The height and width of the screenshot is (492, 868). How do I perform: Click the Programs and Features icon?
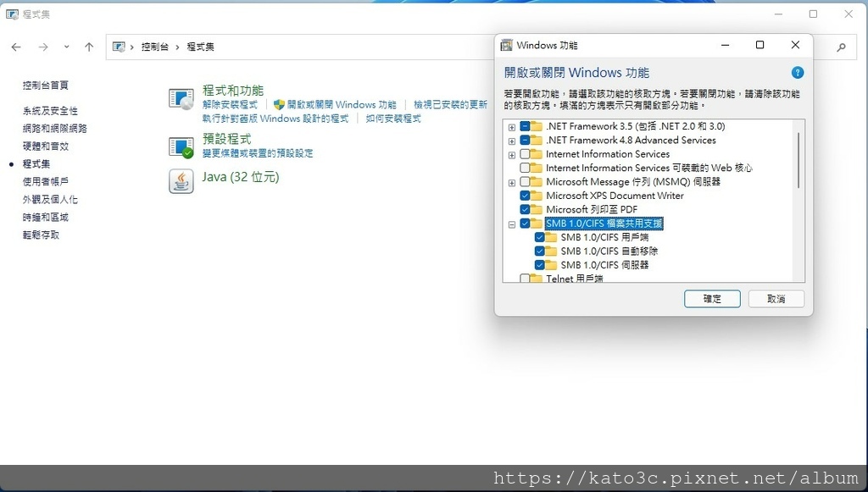coord(181,99)
